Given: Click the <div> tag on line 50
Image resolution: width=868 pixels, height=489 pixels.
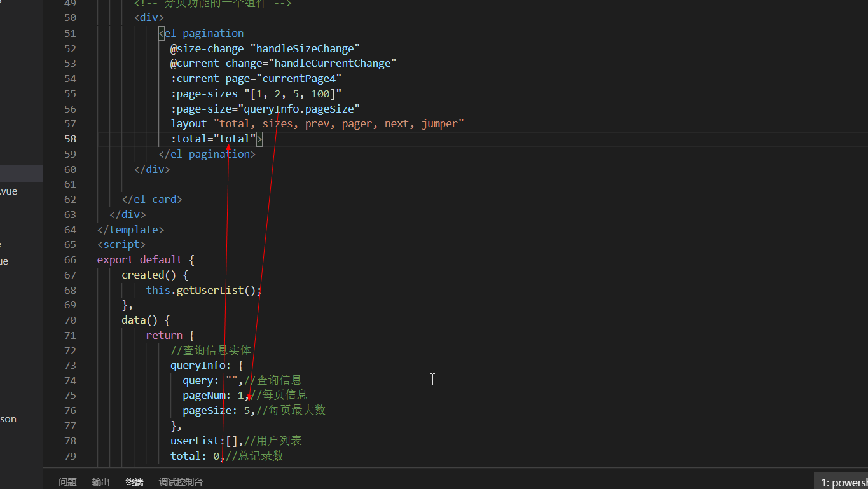Looking at the screenshot, I should tap(149, 18).
